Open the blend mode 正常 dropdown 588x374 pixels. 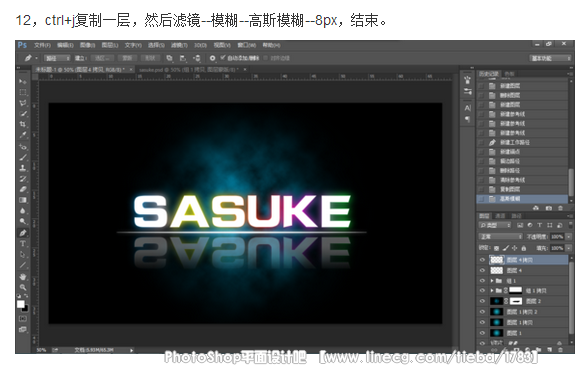[500, 237]
